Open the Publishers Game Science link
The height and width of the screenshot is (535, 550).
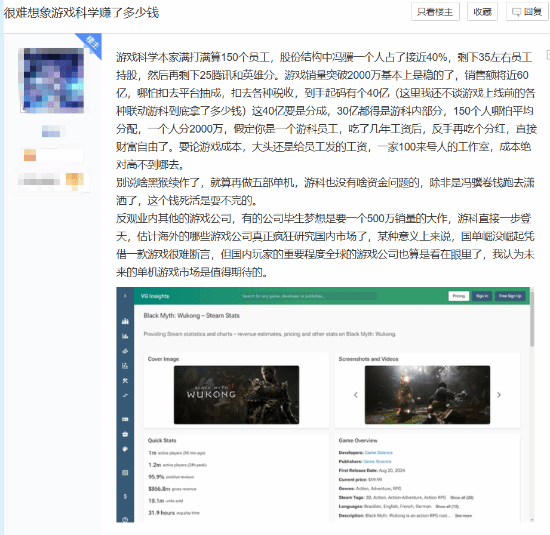377,461
